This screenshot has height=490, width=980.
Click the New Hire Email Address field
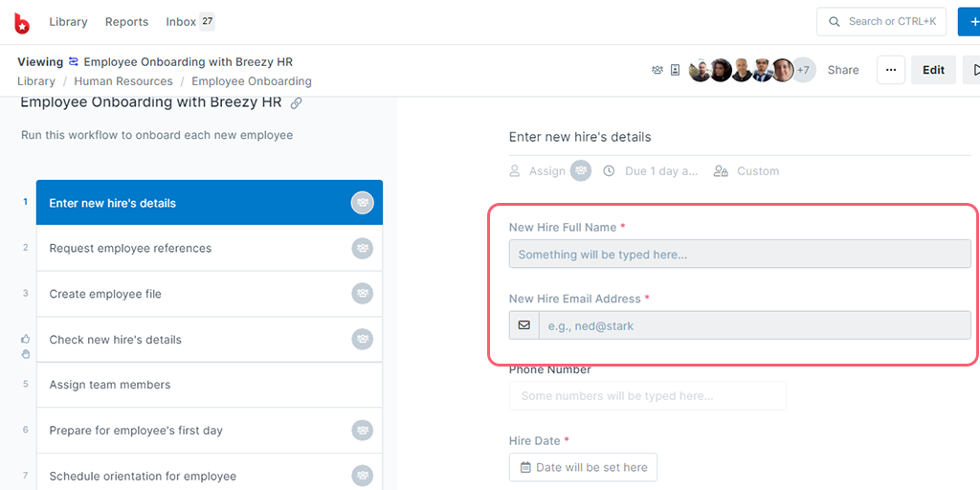(740, 325)
